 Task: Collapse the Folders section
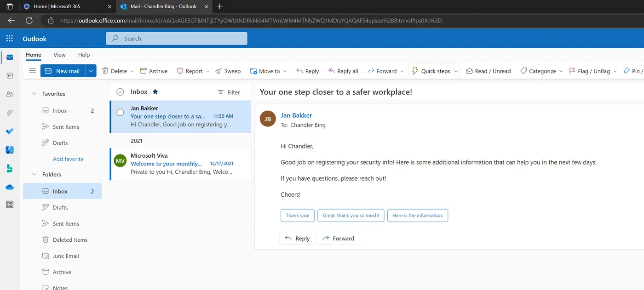tap(34, 175)
